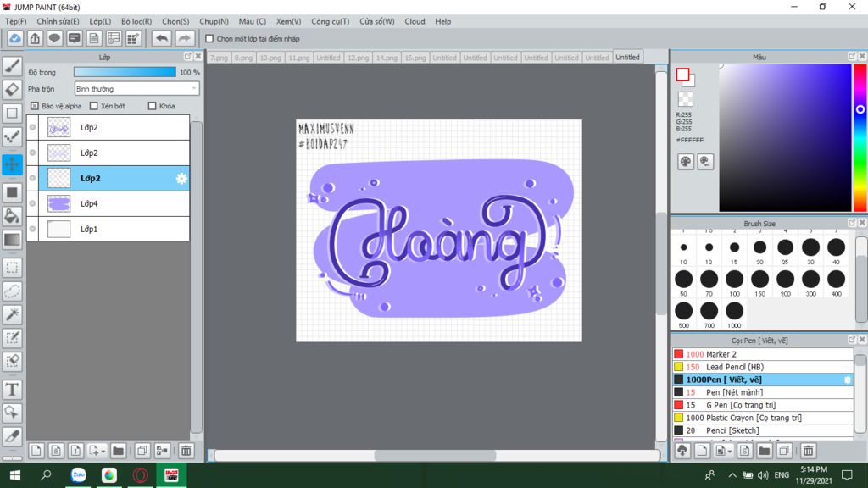This screenshot has height=488, width=868.
Task: Click the merge-down icon in Layer panel
Action: coord(162,451)
